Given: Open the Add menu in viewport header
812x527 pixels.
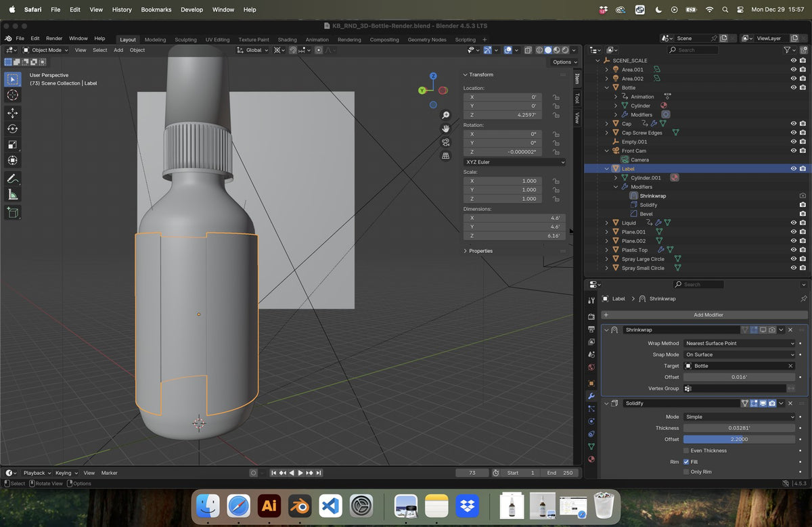Looking at the screenshot, I should [118, 50].
